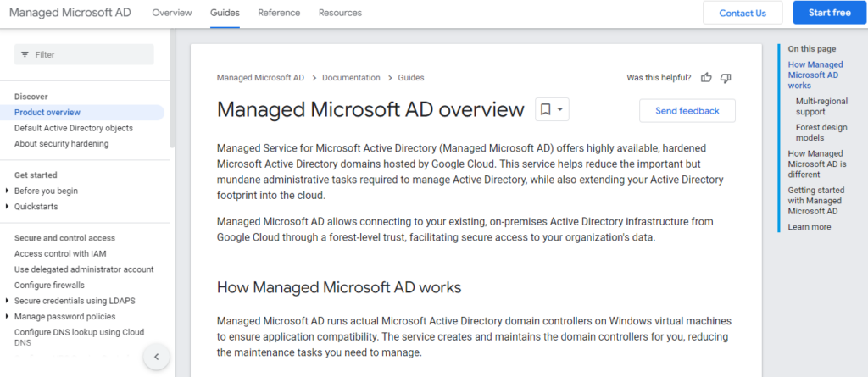
Task: Expand the Quickstarts section
Action: (x=7, y=207)
